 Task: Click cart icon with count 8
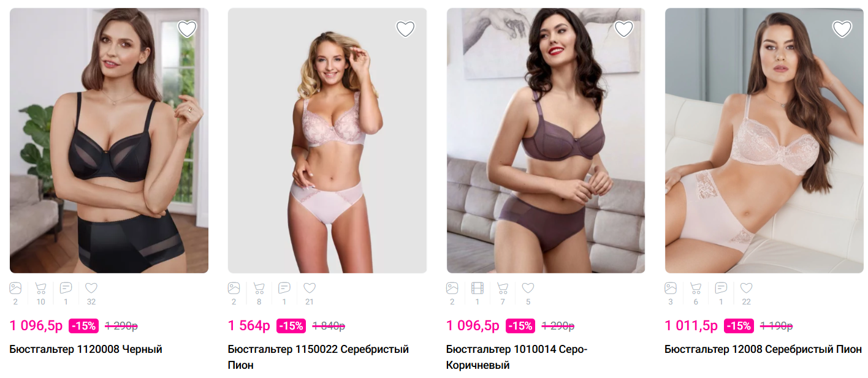[259, 288]
